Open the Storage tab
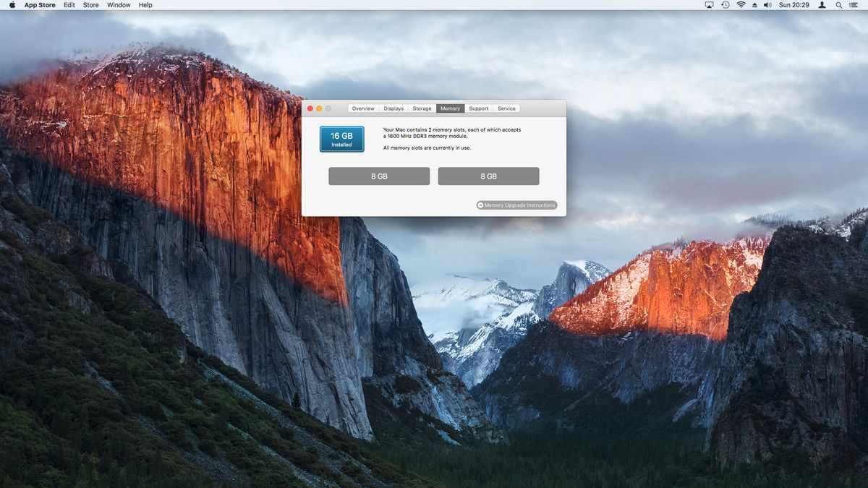Viewport: 868px width, 488px height. 421,108
